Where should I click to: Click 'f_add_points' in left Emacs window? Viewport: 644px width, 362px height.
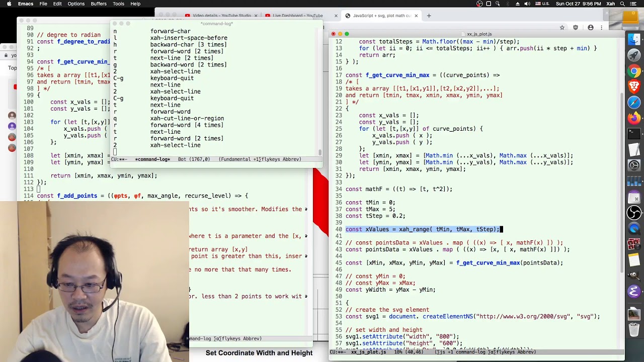click(x=77, y=196)
